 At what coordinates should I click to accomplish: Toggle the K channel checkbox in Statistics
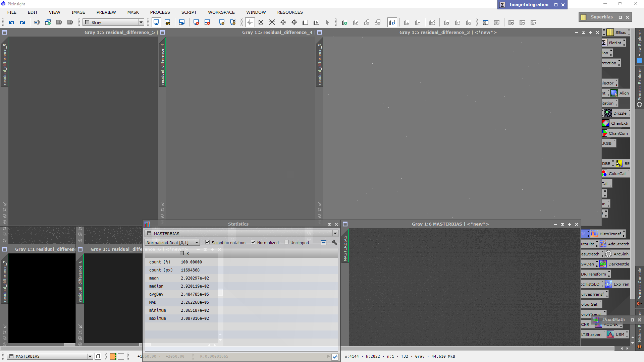tap(182, 253)
